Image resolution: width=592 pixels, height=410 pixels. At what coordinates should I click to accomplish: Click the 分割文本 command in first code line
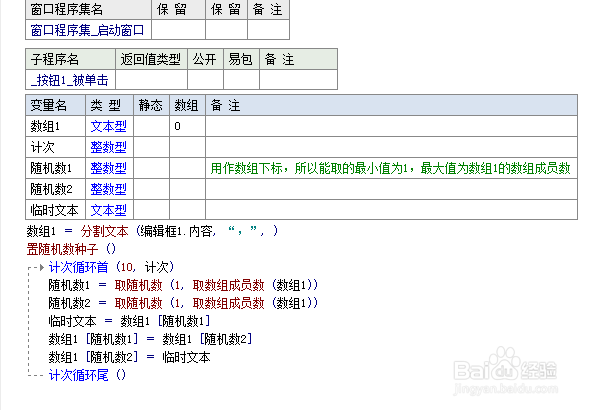105,231
